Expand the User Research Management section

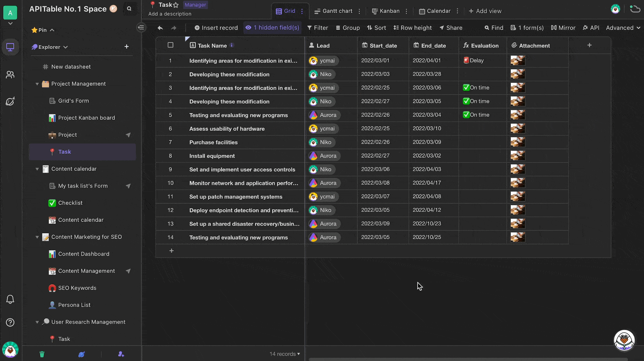click(38, 322)
